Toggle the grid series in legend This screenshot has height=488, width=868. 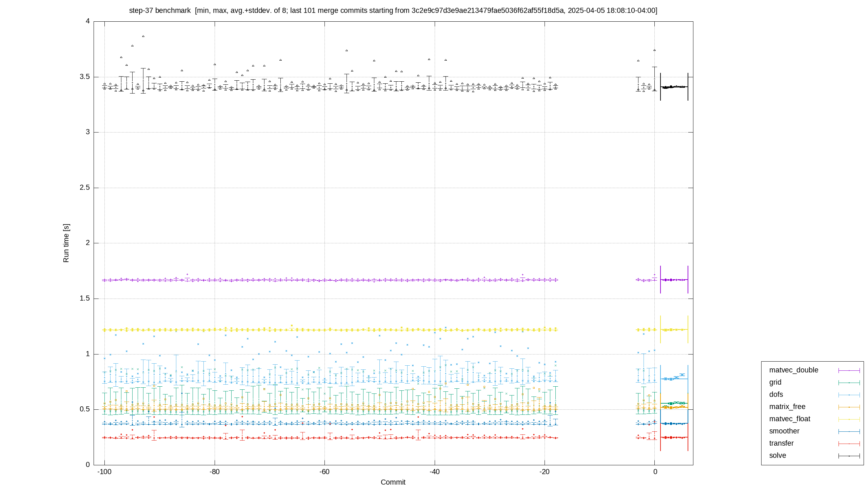click(x=775, y=382)
